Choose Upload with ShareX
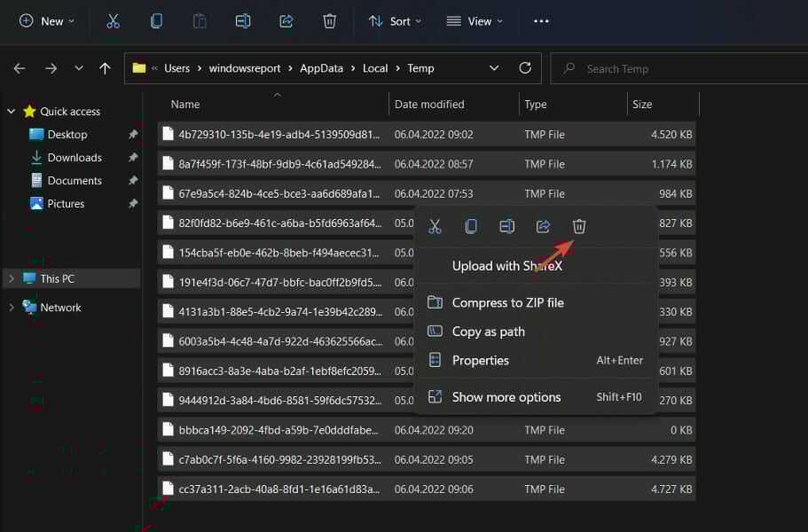This screenshot has height=532, width=808. 536,266
